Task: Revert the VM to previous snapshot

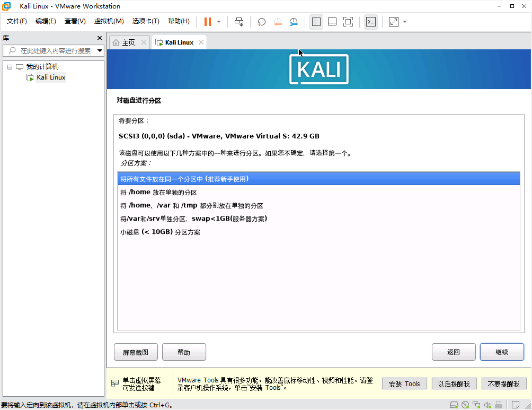Action: 278,22
